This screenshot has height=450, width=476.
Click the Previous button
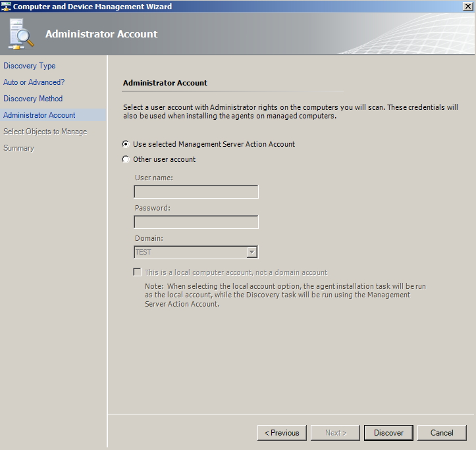[282, 433]
